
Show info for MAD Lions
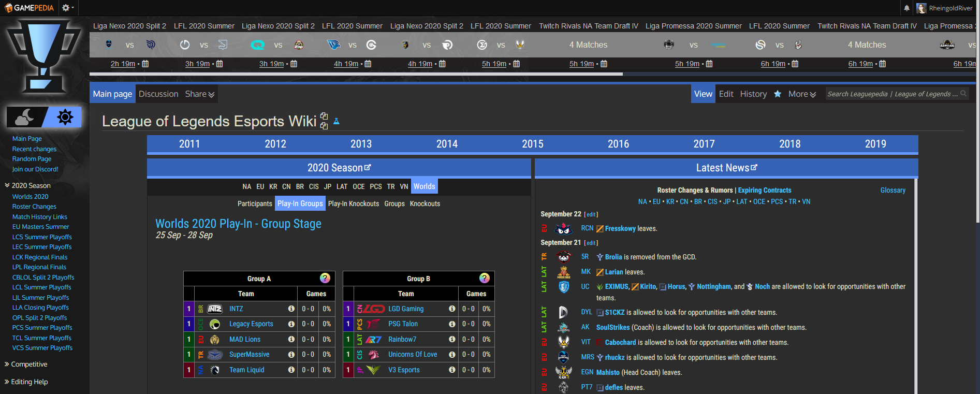291,339
